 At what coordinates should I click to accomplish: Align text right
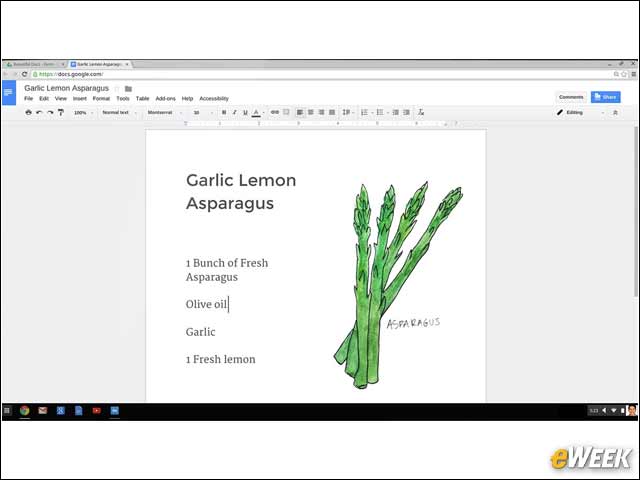321,112
